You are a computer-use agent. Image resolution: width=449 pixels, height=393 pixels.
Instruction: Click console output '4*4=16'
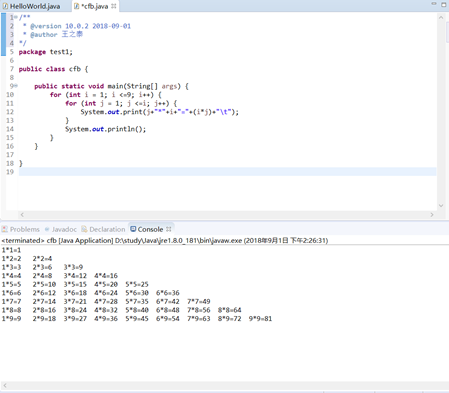pyautogui.click(x=106, y=276)
